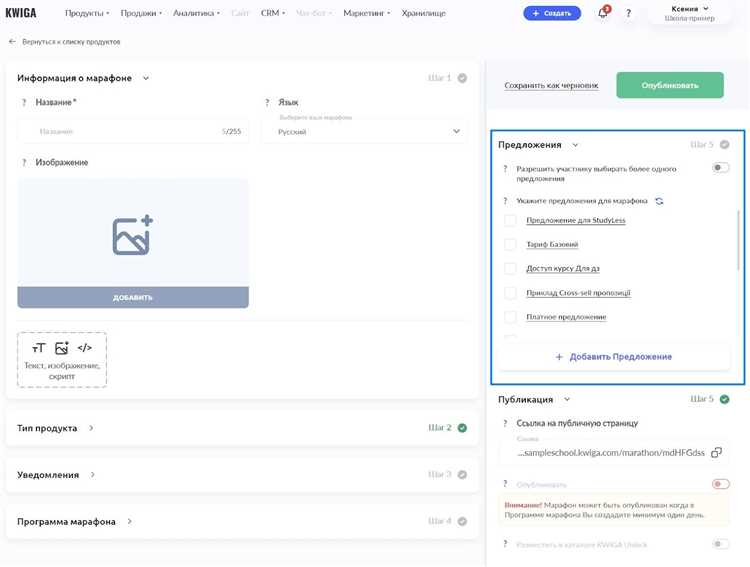This screenshot has height=567, width=750.
Task: Toggle the Опубликовать switch
Action: [x=720, y=484]
